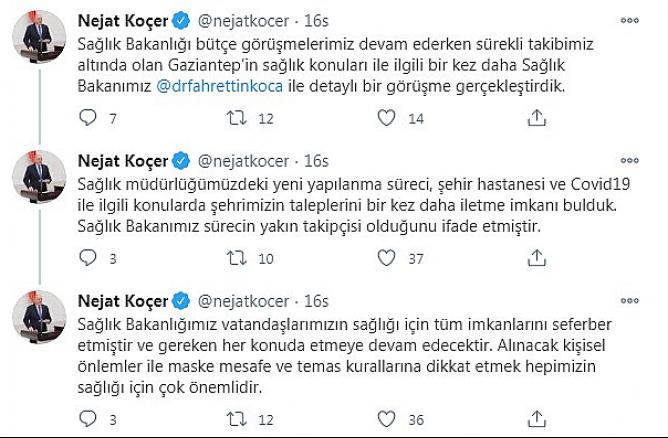Share the second tweet via share icon
This screenshot has height=438, width=668.
pyautogui.click(x=537, y=258)
